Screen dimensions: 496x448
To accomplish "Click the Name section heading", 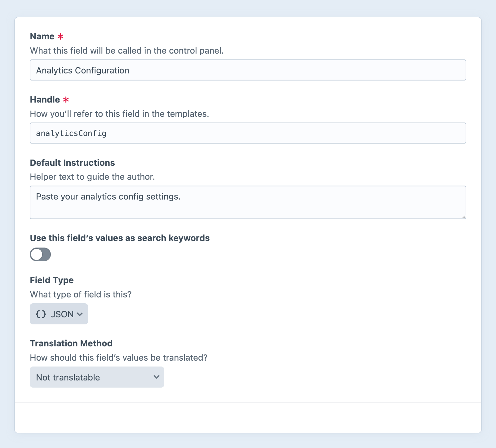I will (42, 36).
